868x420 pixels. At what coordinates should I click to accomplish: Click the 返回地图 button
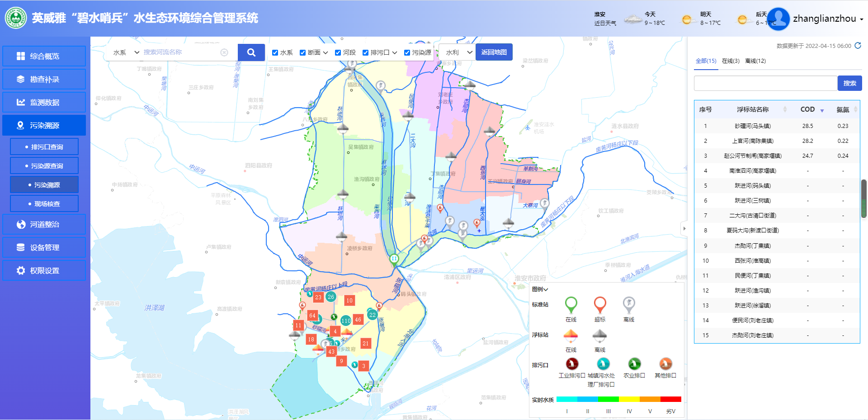pyautogui.click(x=494, y=52)
